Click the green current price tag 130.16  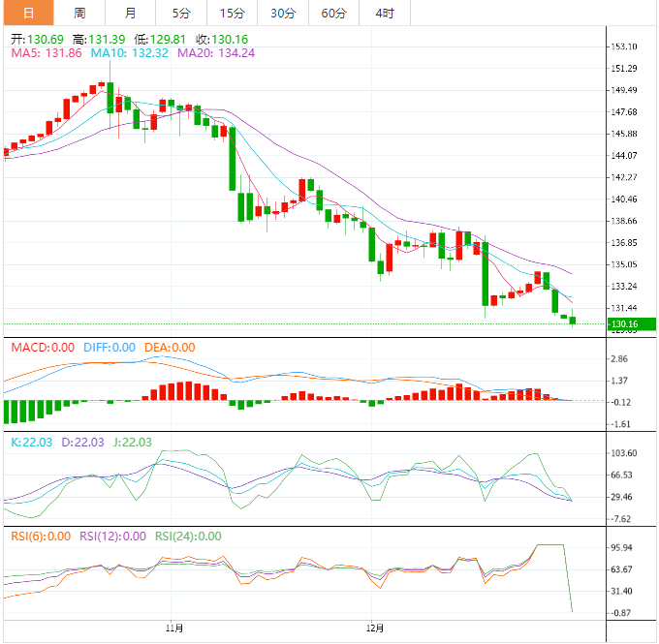tap(631, 323)
